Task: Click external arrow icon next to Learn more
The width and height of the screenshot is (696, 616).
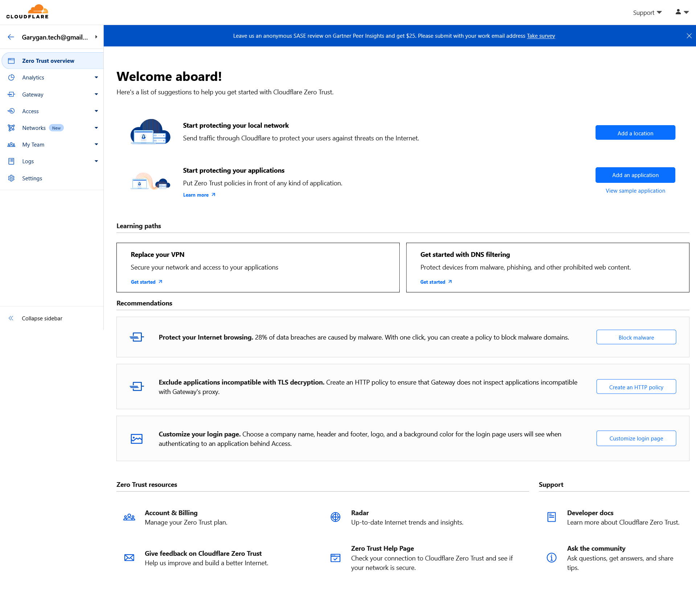Action: click(213, 195)
